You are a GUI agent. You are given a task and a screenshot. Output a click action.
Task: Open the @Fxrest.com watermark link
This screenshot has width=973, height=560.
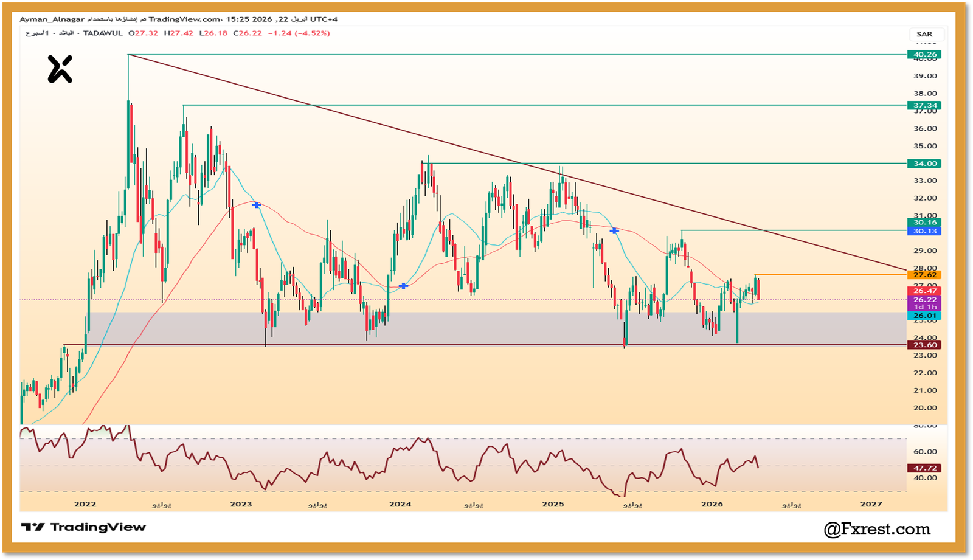tap(877, 530)
